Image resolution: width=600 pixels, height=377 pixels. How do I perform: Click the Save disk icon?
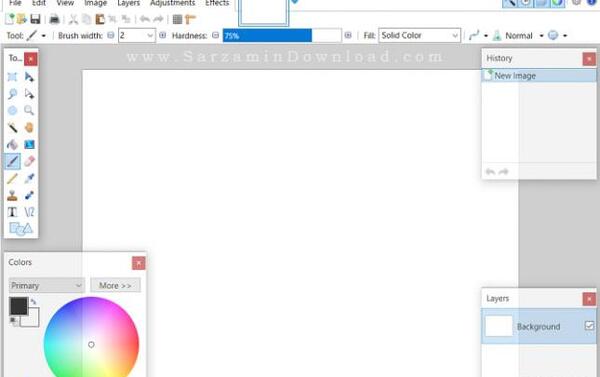point(35,19)
